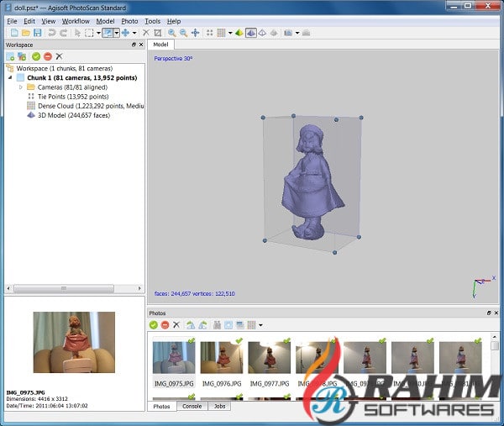Click the Photos panel vertical scrollbar
The image size is (504, 426).
[495, 361]
